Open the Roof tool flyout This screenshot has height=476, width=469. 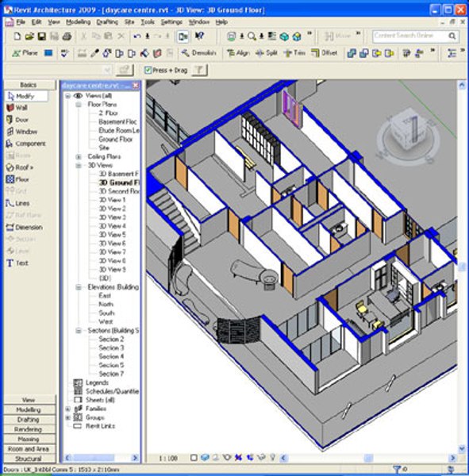tap(20, 167)
